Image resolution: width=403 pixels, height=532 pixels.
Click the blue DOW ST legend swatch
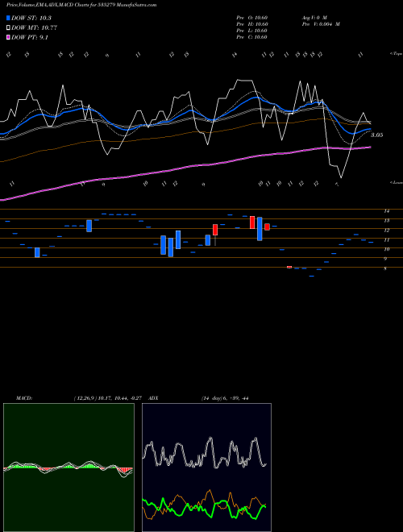coord(8,18)
